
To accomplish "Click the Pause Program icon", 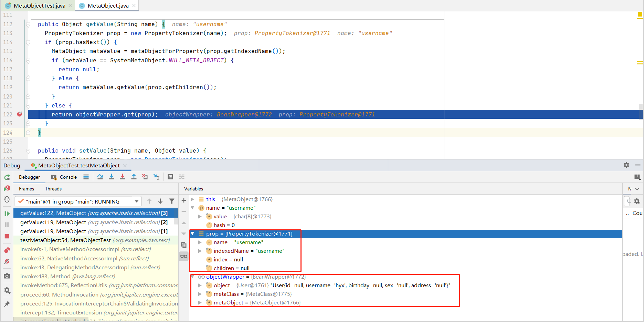I will click(x=7, y=225).
